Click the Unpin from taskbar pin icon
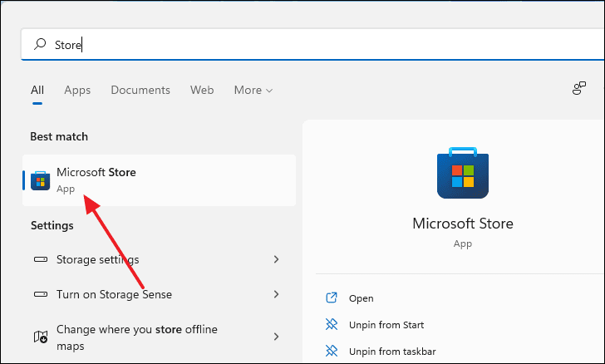 (332, 351)
